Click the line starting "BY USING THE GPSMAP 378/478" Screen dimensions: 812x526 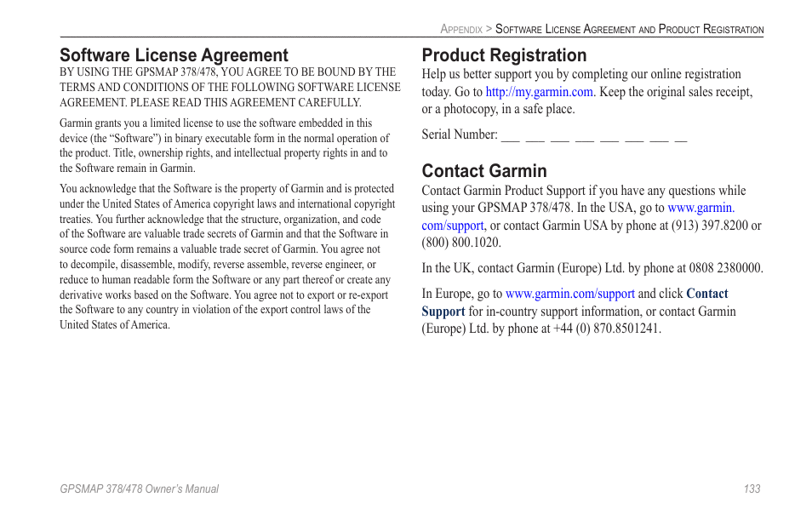(x=227, y=72)
